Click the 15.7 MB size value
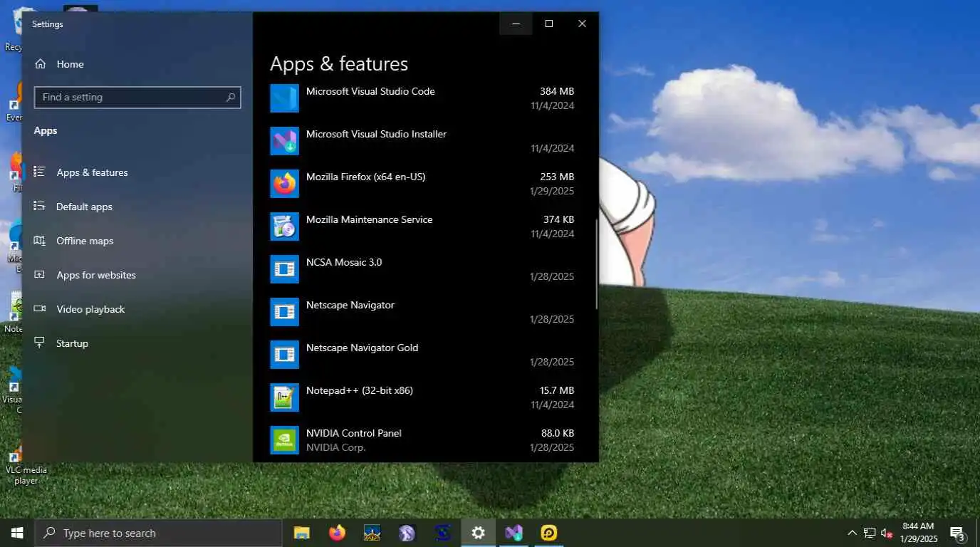The image size is (980, 547). pos(556,390)
